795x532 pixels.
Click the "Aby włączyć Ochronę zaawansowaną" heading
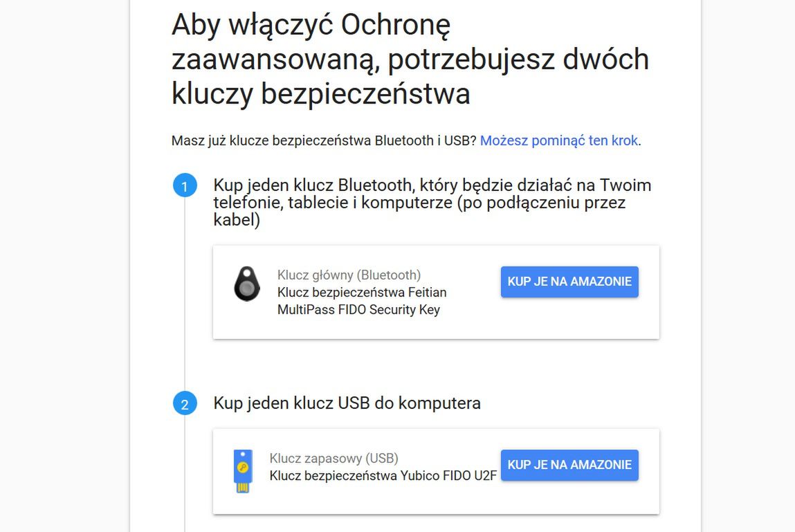click(x=410, y=59)
